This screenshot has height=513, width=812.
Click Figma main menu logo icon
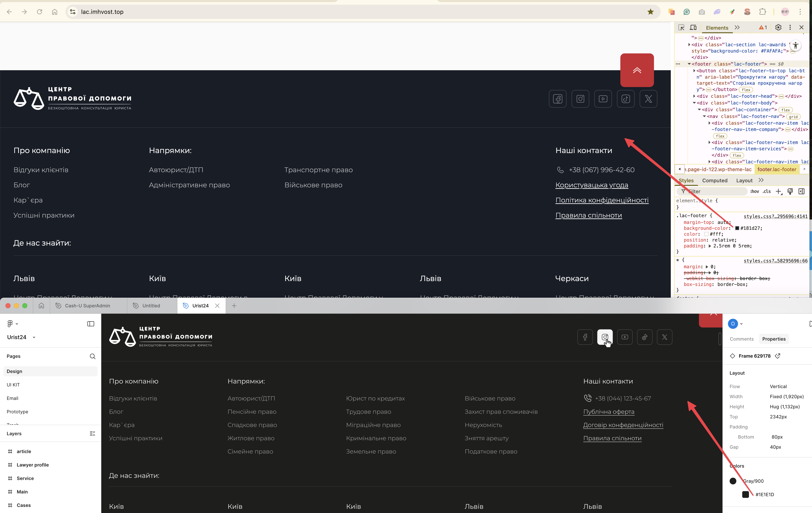10,323
